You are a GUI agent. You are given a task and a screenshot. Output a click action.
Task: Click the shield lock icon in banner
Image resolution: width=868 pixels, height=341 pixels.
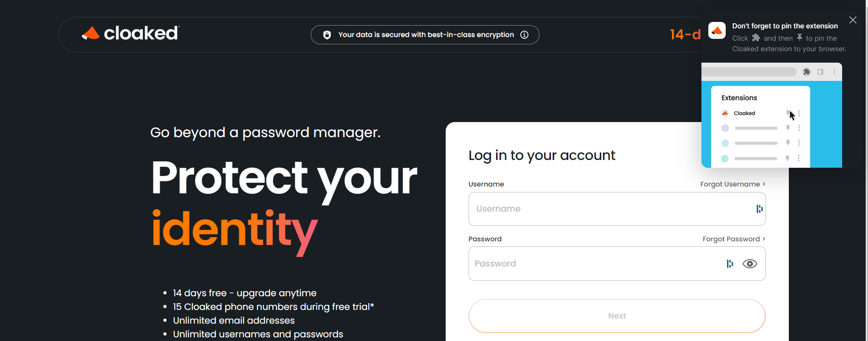pyautogui.click(x=327, y=35)
